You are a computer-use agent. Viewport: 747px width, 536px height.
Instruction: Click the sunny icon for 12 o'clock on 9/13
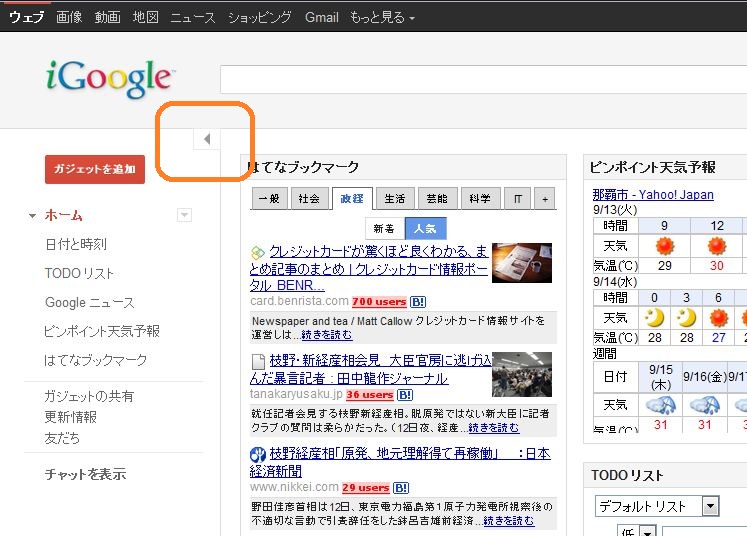pyautogui.click(x=717, y=246)
